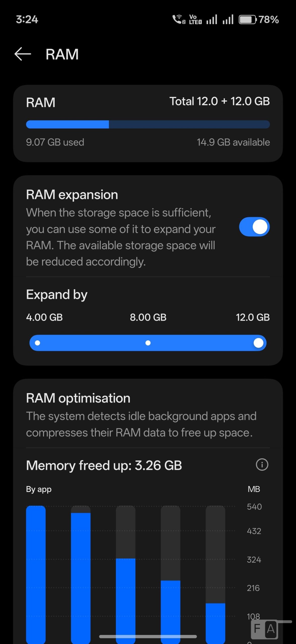
Task: Disable the RAM expansion toggle
Action: tap(254, 227)
